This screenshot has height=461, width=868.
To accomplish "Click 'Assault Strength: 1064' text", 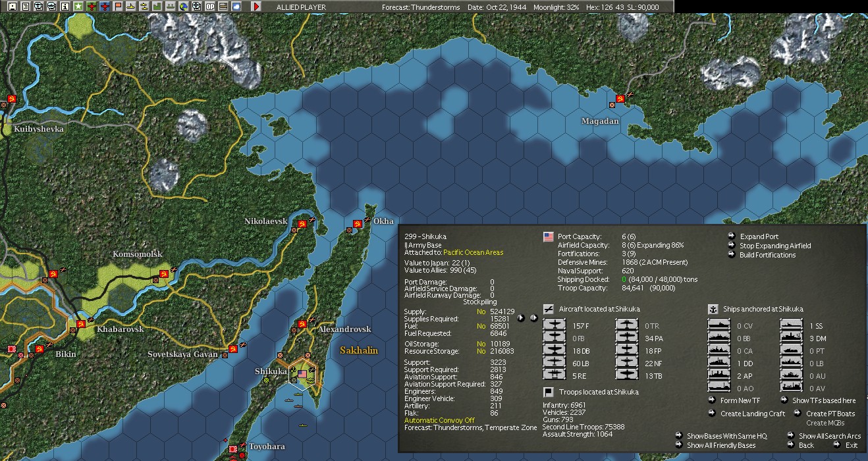I will [578, 434].
